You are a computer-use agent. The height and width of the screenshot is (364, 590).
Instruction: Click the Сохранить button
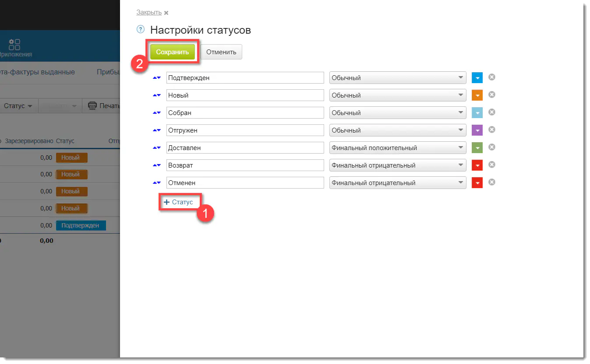(x=172, y=51)
